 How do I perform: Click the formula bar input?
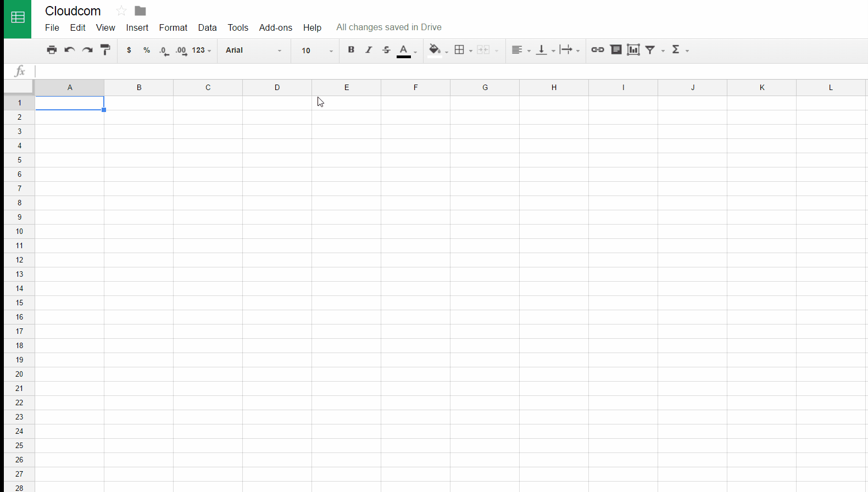click(x=450, y=71)
